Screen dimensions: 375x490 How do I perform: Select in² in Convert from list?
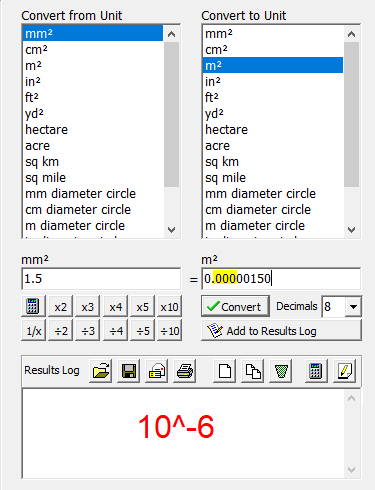coord(93,81)
